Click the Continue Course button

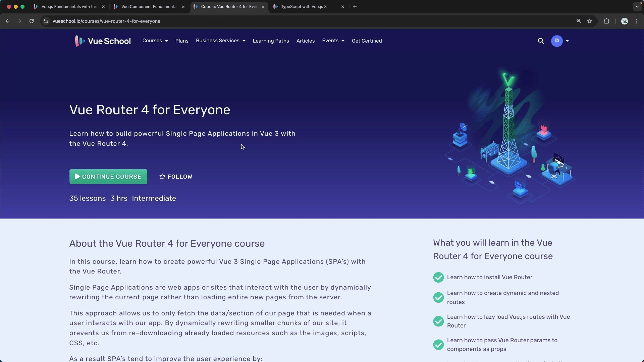(x=108, y=177)
